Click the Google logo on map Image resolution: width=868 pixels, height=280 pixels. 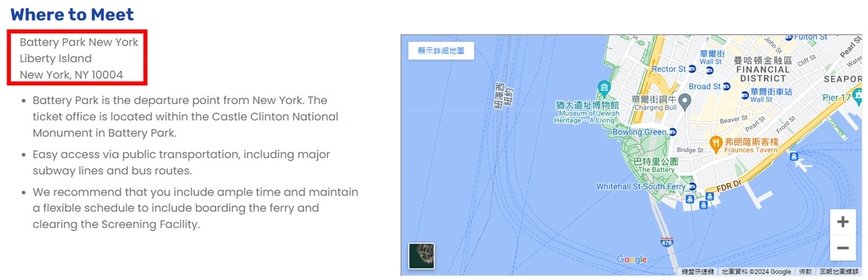tap(632, 260)
